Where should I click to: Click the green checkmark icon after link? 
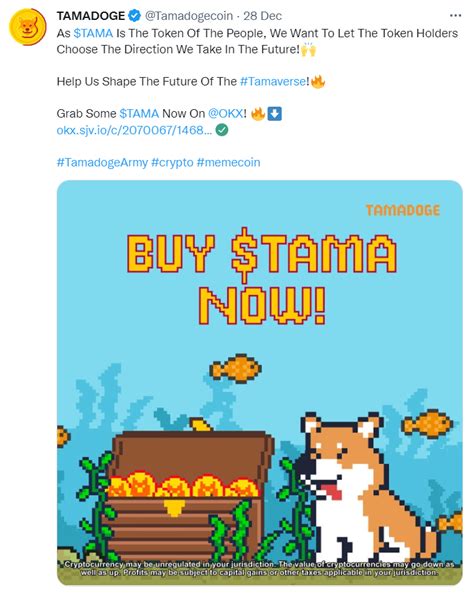pos(222,130)
